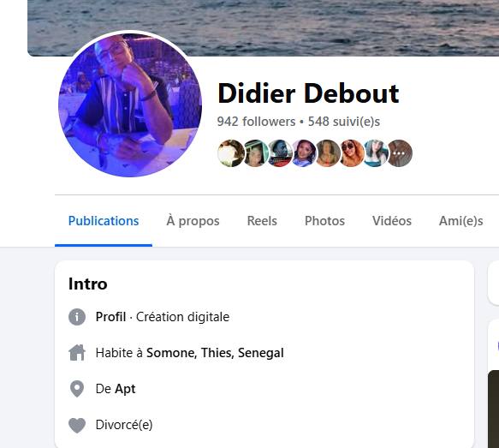499x448 pixels.
Task: Click the 942 followers link
Action: 256,122
